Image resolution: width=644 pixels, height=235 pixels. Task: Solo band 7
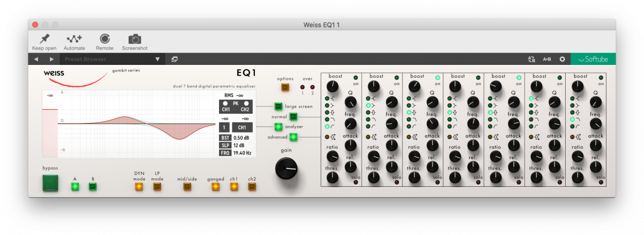coord(601,183)
